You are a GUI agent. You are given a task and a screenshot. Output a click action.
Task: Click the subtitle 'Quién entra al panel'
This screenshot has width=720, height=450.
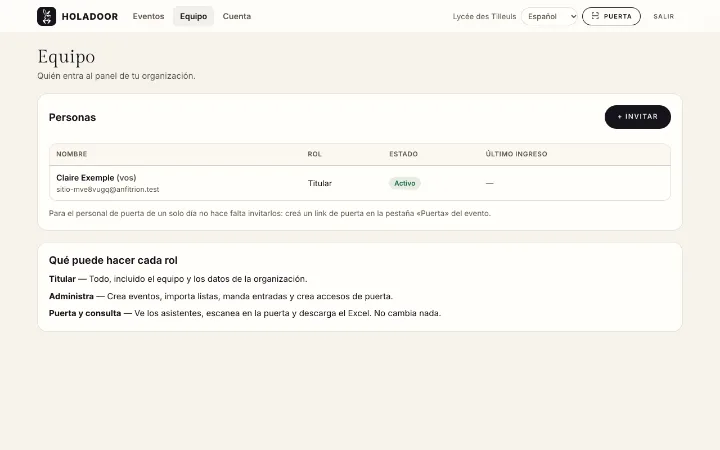click(116, 76)
